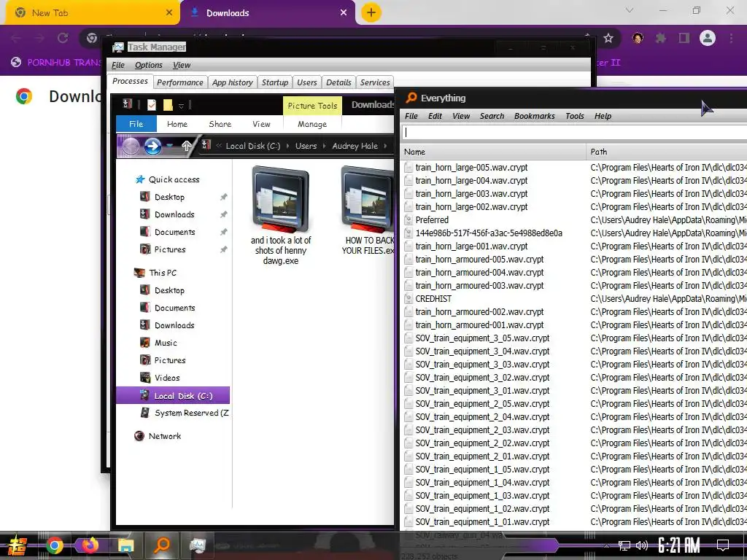Open a new Chrome tab with plus button
The image size is (747, 560).
point(371,12)
